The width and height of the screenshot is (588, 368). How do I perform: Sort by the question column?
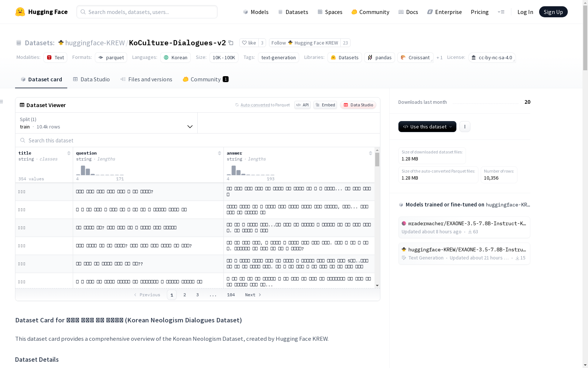(219, 153)
